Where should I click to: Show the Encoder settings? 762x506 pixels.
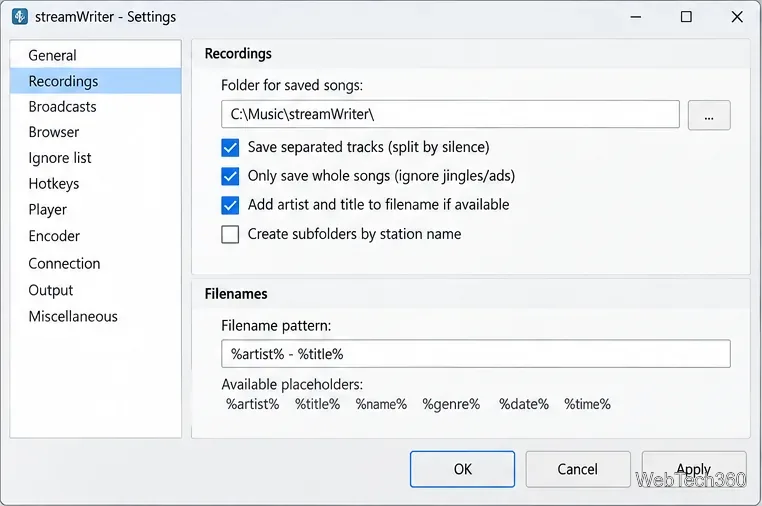tap(95, 236)
